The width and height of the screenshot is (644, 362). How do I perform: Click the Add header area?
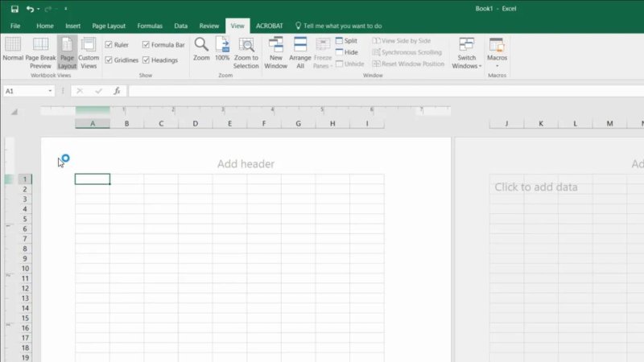246,164
